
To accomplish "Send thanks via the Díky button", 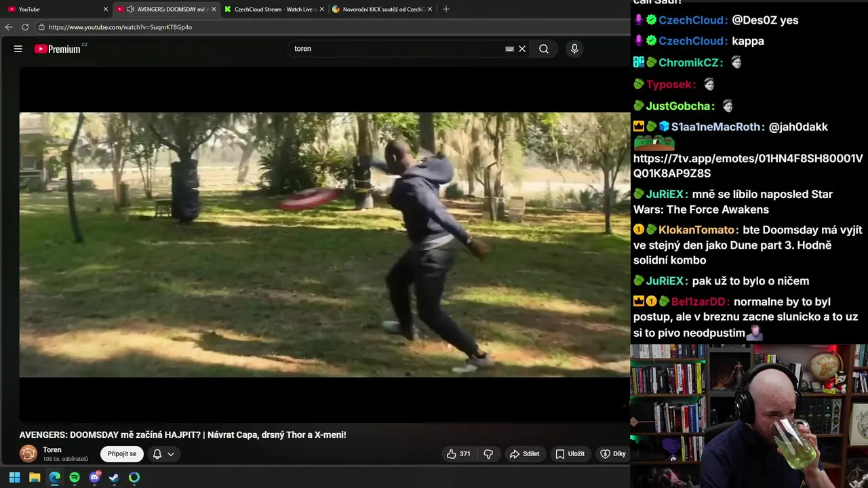I will [x=613, y=454].
